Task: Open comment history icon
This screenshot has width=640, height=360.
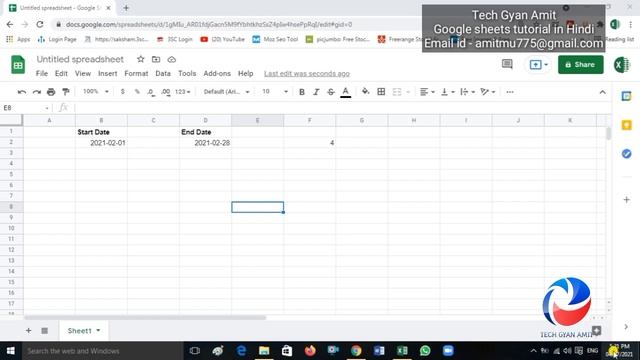Action: 507,64
